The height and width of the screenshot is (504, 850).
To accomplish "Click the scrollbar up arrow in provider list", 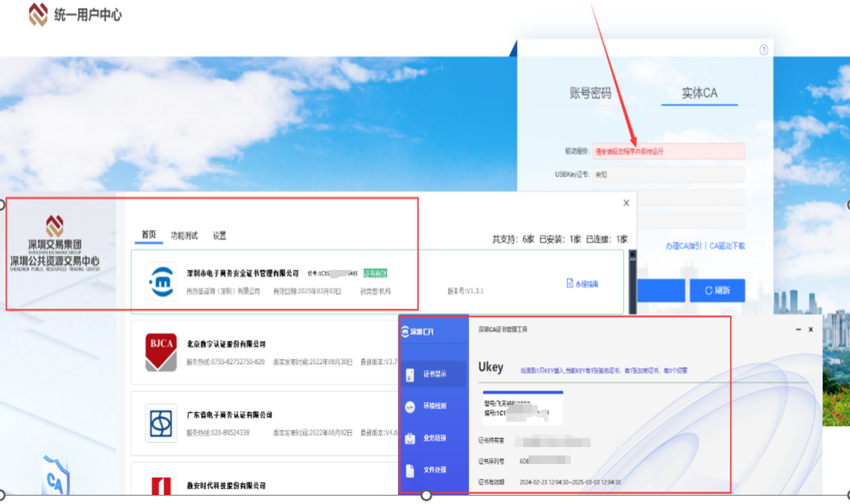I will (x=632, y=256).
